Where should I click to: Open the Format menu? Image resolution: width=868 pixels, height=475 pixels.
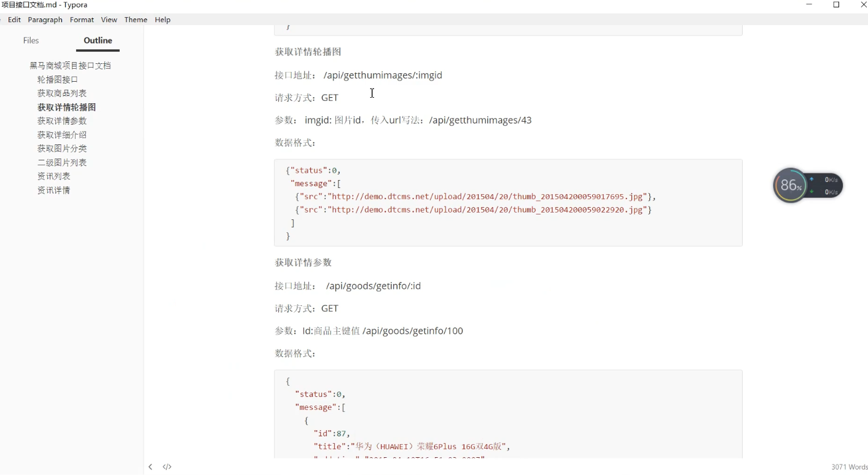coord(82,20)
